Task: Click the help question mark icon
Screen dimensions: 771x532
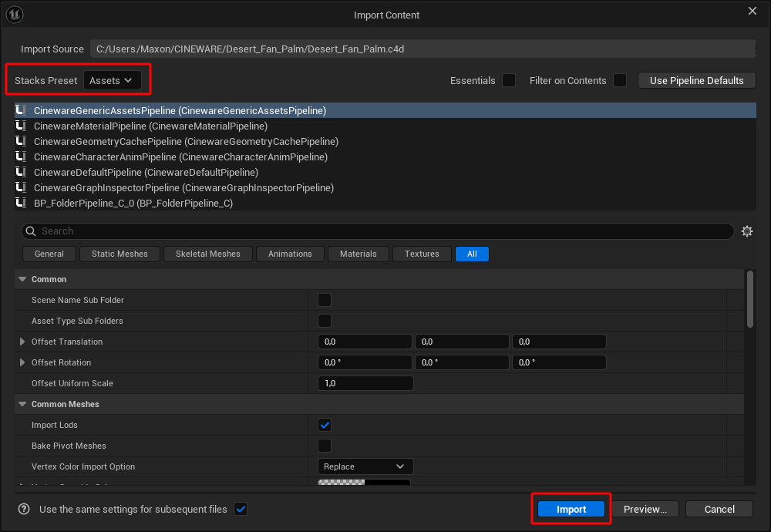Action: click(x=25, y=509)
